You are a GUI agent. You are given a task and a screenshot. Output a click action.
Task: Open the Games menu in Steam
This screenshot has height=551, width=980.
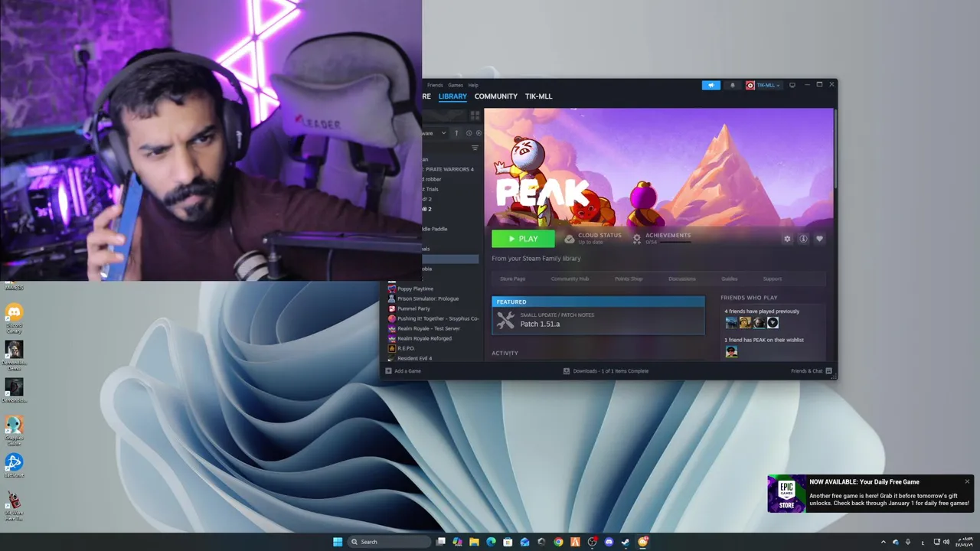click(x=456, y=85)
